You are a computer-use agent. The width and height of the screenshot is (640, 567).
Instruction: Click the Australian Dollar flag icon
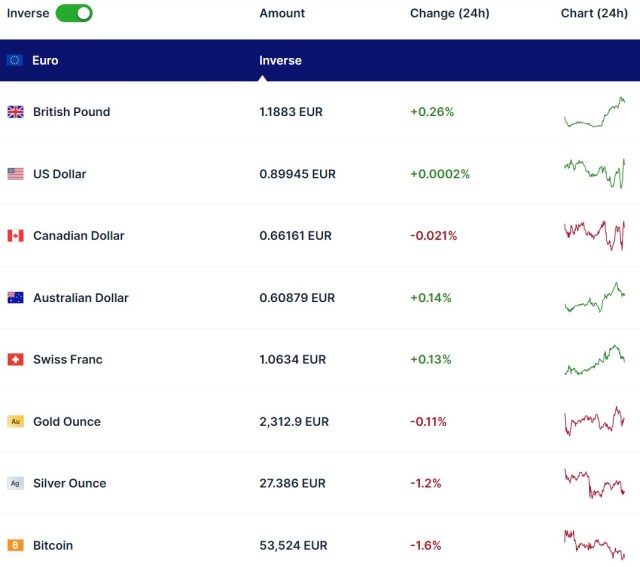[15, 298]
